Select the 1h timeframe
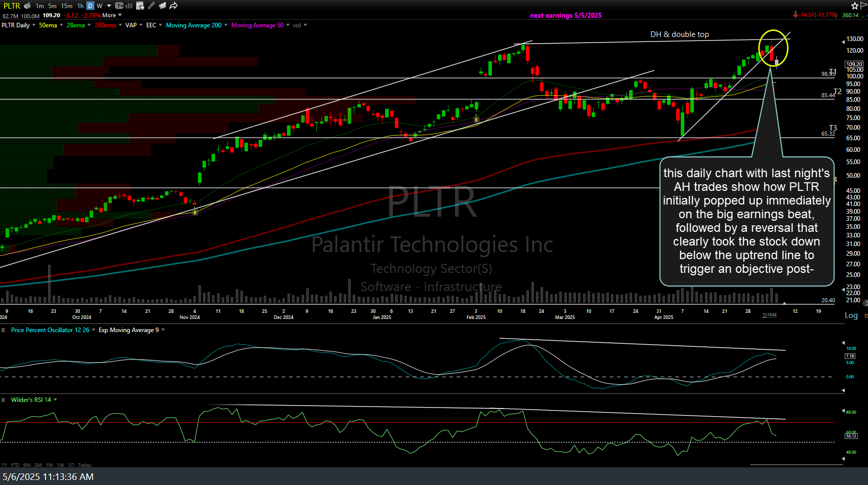This screenshot has height=485, width=868. [x=80, y=6]
